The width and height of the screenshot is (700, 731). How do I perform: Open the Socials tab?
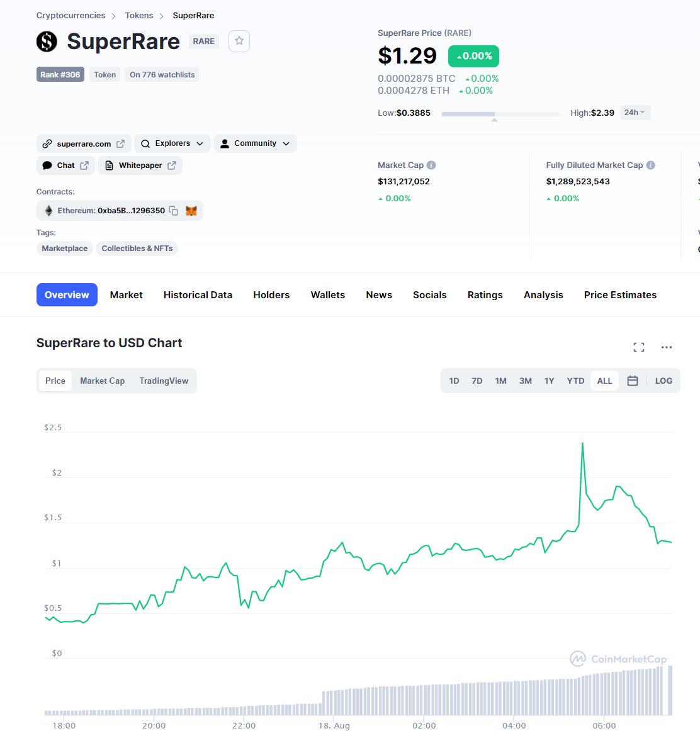[429, 294]
